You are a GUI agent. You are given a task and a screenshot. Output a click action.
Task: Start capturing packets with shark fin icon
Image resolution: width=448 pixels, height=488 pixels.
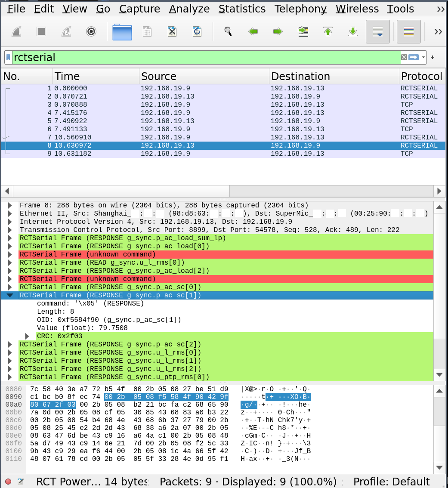pyautogui.click(x=16, y=31)
